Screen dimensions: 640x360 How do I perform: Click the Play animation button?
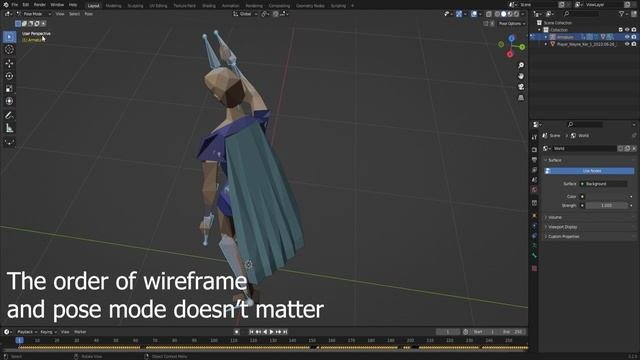[271, 332]
